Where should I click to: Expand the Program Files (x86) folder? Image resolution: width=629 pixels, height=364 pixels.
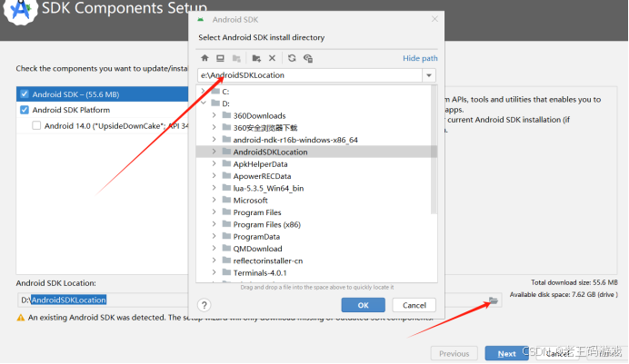215,224
